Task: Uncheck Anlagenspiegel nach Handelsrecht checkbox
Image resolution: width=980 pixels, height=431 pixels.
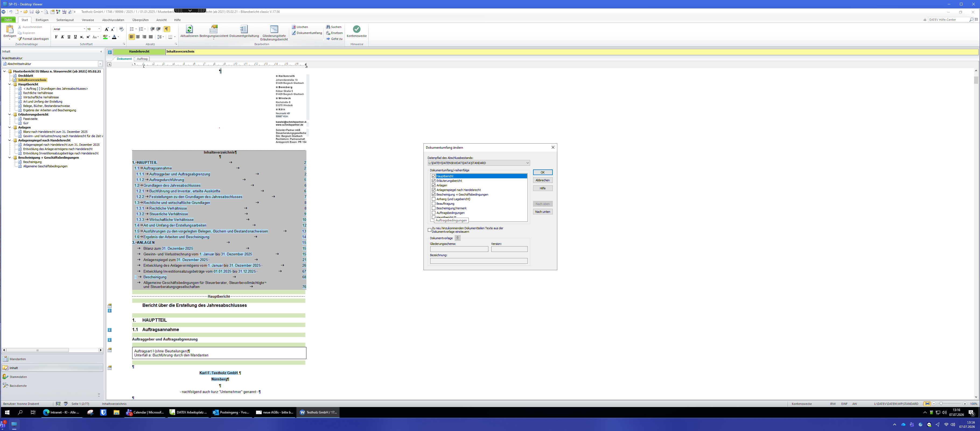Action: (434, 190)
